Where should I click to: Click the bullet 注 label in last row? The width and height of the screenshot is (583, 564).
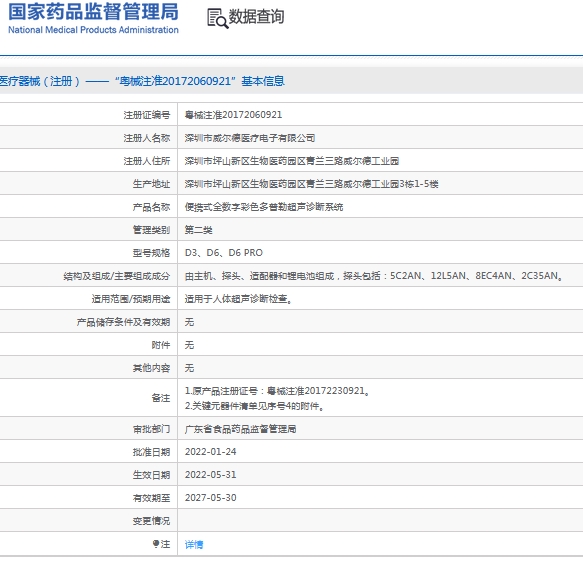pyautogui.click(x=161, y=544)
